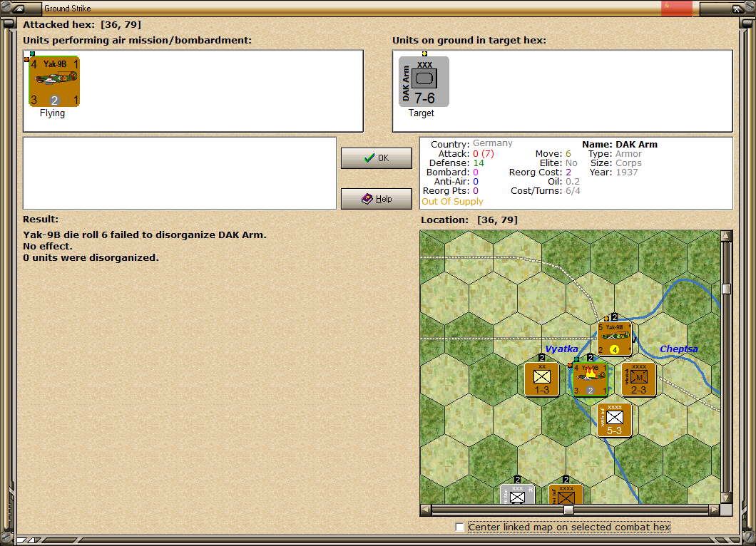Click the OK button
The image size is (756, 546).
(x=377, y=158)
